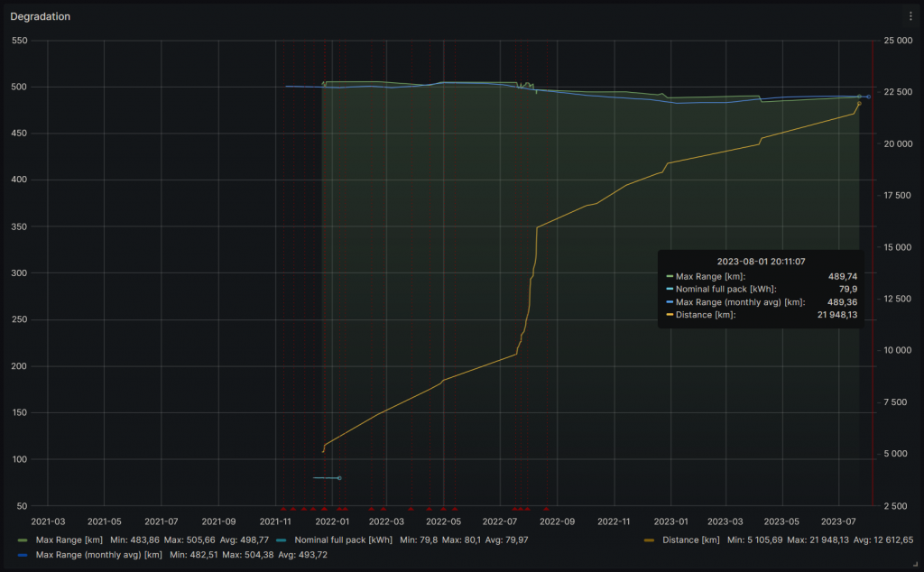Click the yellow Distance [km] legend swatch
924x572 pixels.
point(649,540)
